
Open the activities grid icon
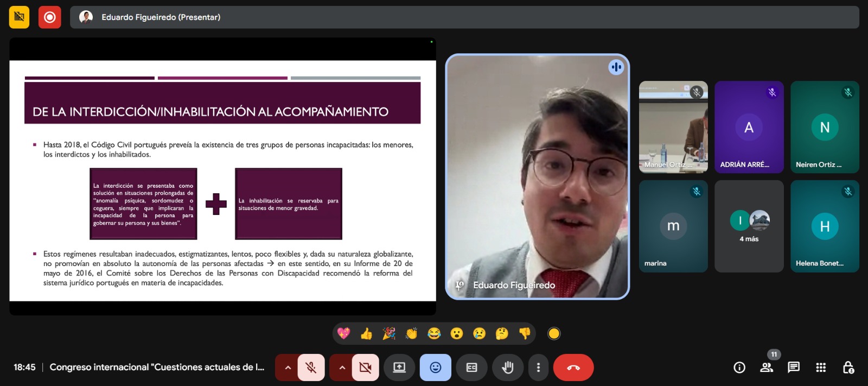point(821,368)
